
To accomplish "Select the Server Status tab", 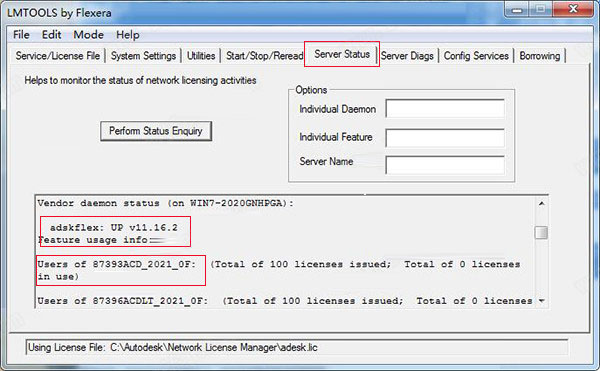I will [342, 54].
